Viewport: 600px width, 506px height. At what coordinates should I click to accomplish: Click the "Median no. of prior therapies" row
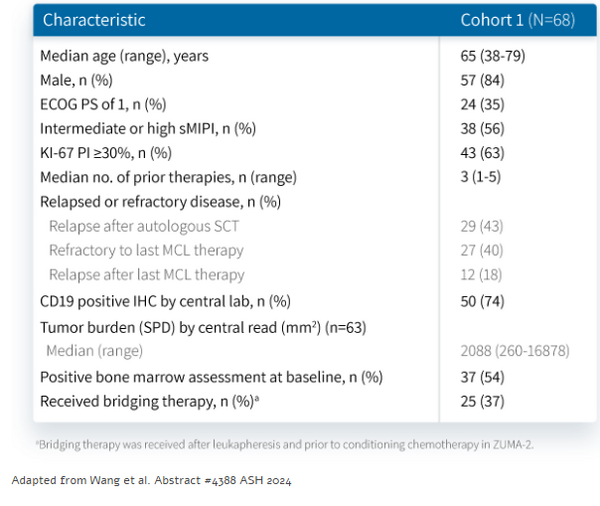168,177
